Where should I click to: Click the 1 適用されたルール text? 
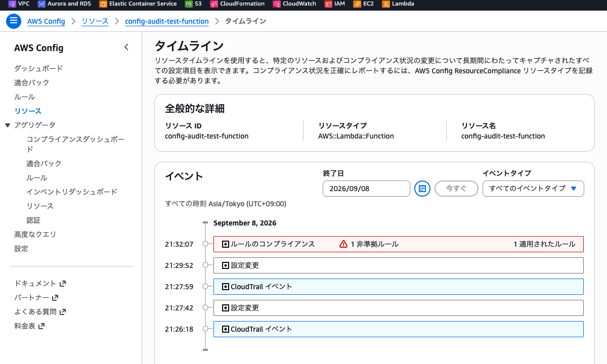[x=544, y=244]
